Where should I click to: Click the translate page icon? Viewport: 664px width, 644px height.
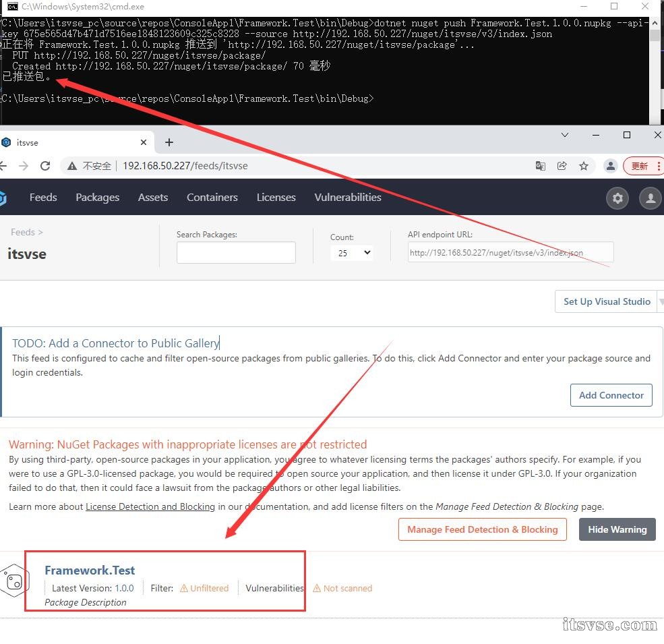pyautogui.click(x=541, y=166)
